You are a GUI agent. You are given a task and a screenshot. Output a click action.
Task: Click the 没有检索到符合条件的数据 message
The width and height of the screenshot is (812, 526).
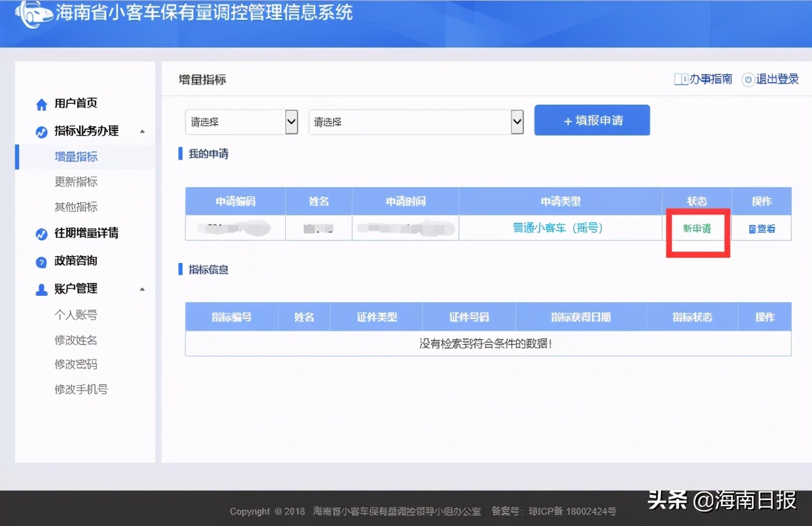[x=486, y=344]
